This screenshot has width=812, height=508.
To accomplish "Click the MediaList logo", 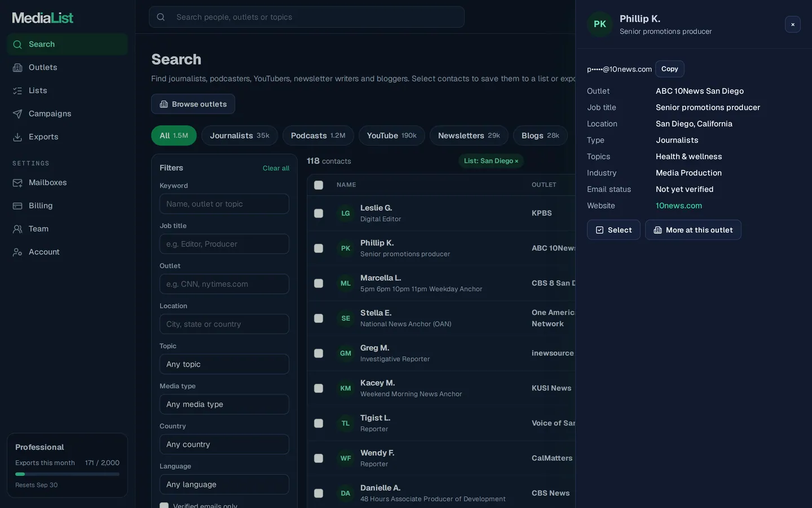I will coord(43,18).
